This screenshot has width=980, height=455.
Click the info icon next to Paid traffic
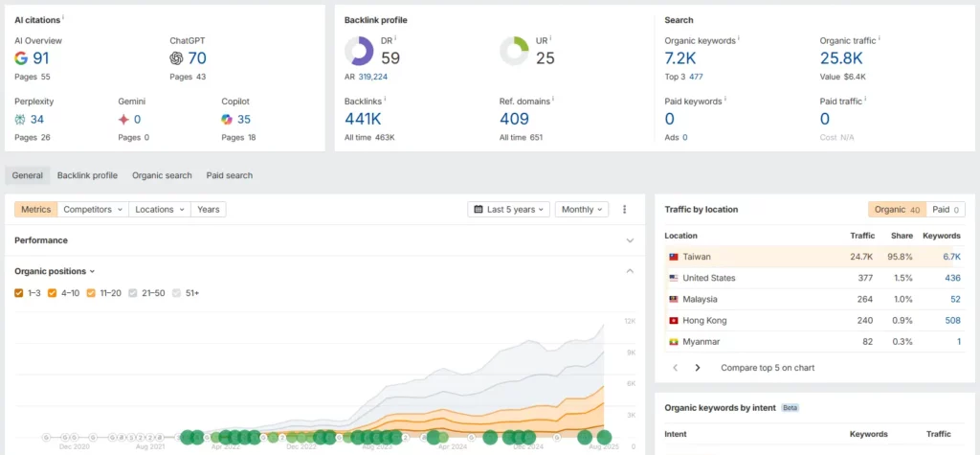866,99
